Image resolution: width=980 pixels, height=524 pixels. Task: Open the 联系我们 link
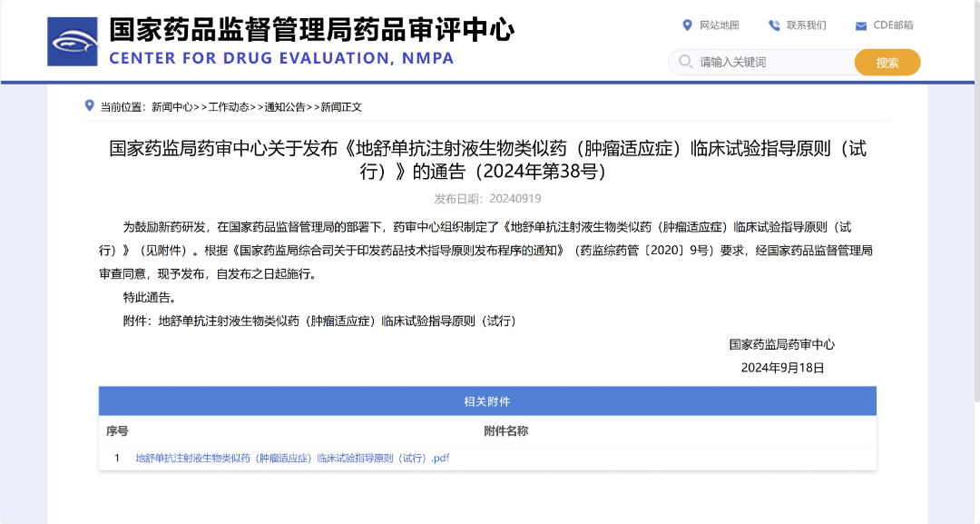(x=806, y=25)
